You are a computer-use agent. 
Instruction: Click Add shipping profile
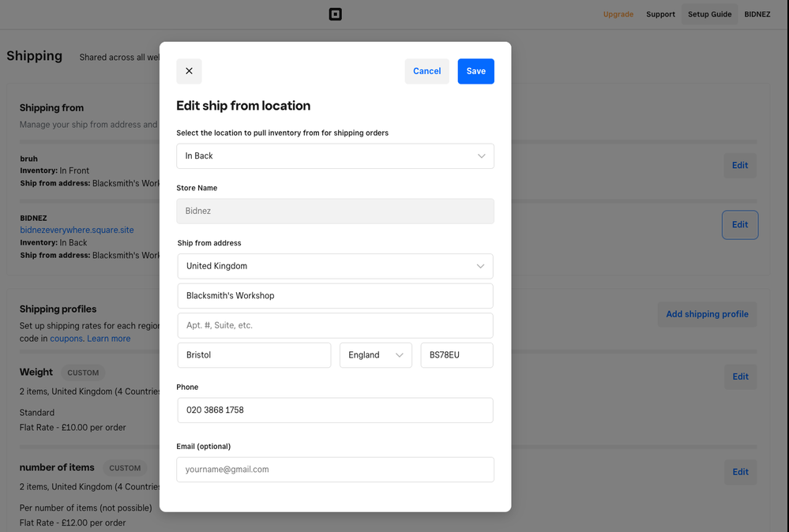pos(707,313)
